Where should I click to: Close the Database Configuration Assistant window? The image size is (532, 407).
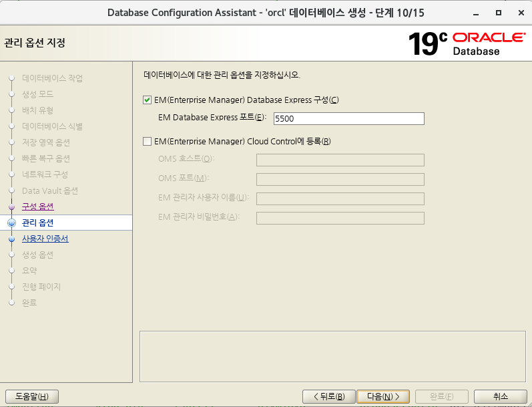tap(521, 13)
